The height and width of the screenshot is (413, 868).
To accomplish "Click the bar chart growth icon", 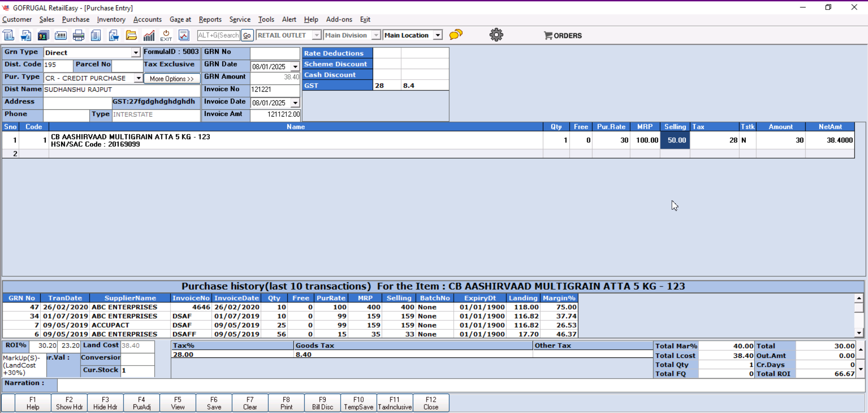I will click(x=149, y=35).
